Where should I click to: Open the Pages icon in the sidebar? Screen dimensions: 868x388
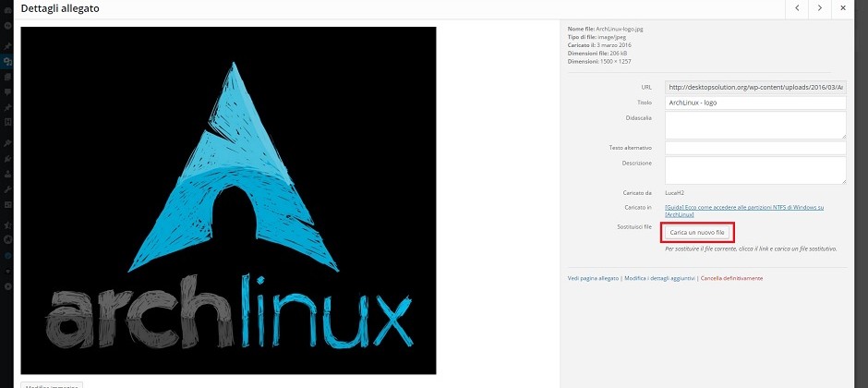point(7,77)
